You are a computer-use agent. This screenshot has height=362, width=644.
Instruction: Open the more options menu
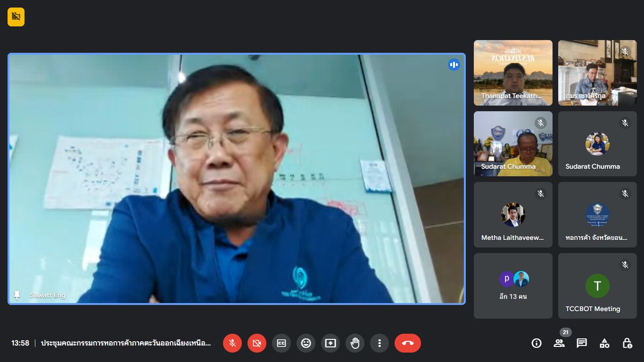pos(380,343)
